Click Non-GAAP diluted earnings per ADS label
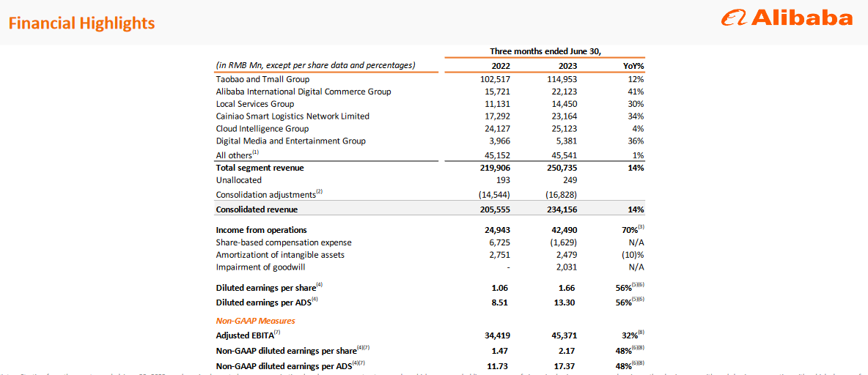This screenshot has width=868, height=375. (291, 364)
